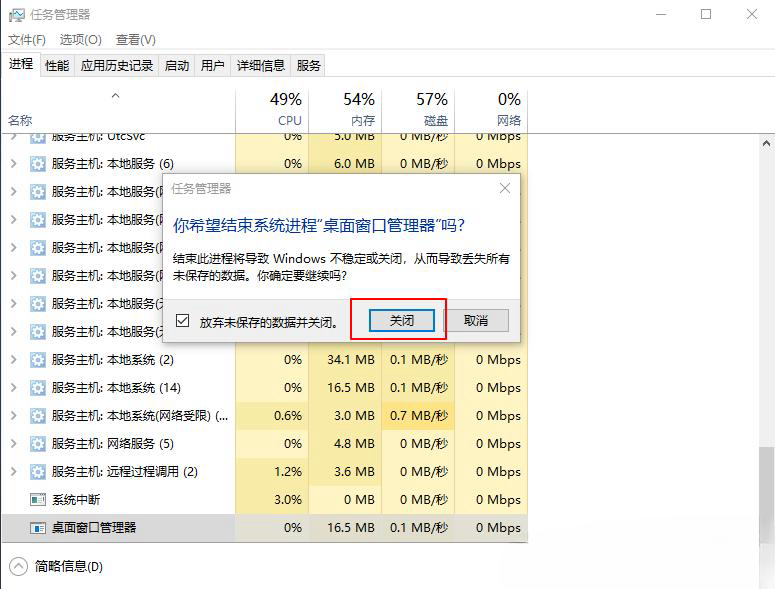Click the 简略信息 collapse arrow icon

click(18, 566)
